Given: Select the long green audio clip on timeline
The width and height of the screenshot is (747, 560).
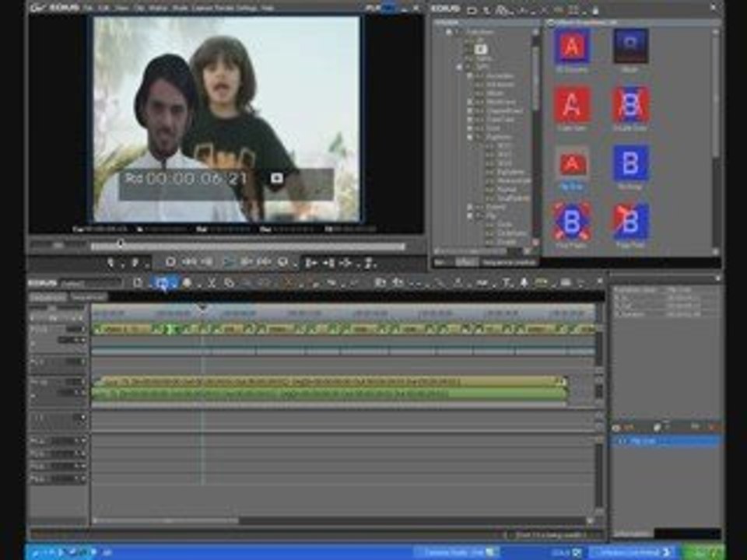Looking at the screenshot, I should coord(328,394).
